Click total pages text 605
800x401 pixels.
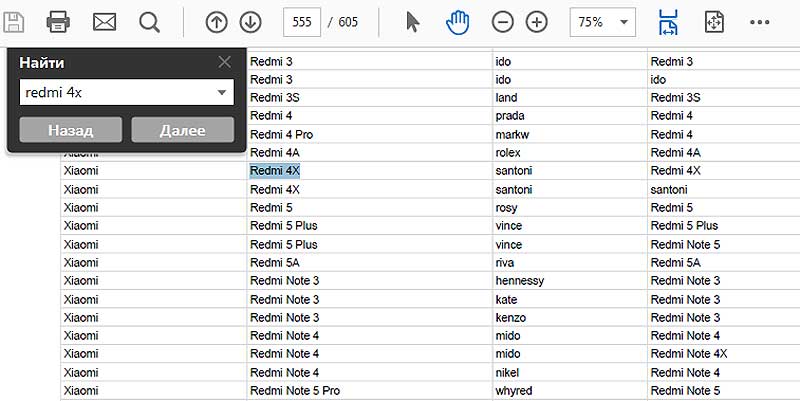tap(348, 22)
